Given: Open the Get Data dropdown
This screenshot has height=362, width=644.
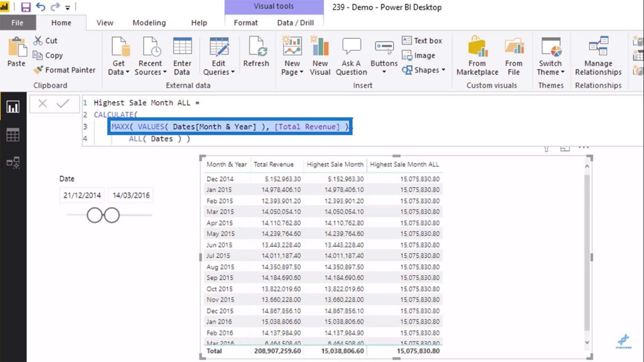Looking at the screenshot, I should pos(118,56).
